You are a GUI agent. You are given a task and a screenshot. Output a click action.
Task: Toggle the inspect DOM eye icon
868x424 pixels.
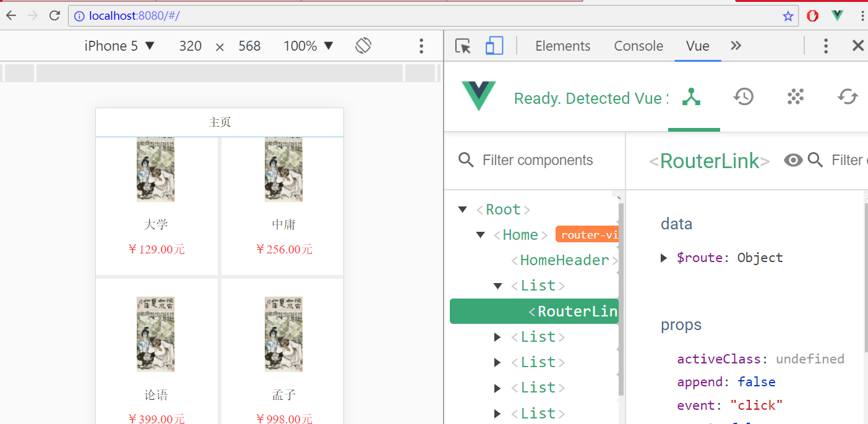(793, 160)
